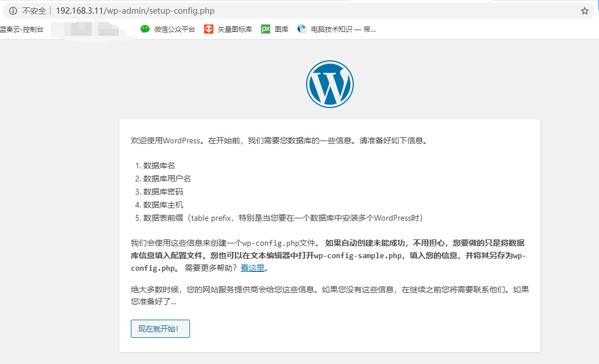Click the paragraph starting 绝大多数时候
This screenshot has height=364, width=599.
coord(330,295)
